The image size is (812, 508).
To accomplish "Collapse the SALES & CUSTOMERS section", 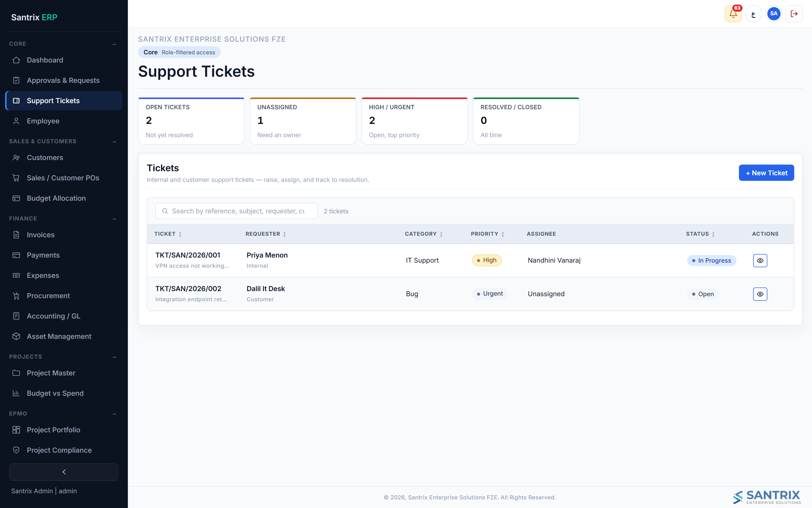I will 114,141.
